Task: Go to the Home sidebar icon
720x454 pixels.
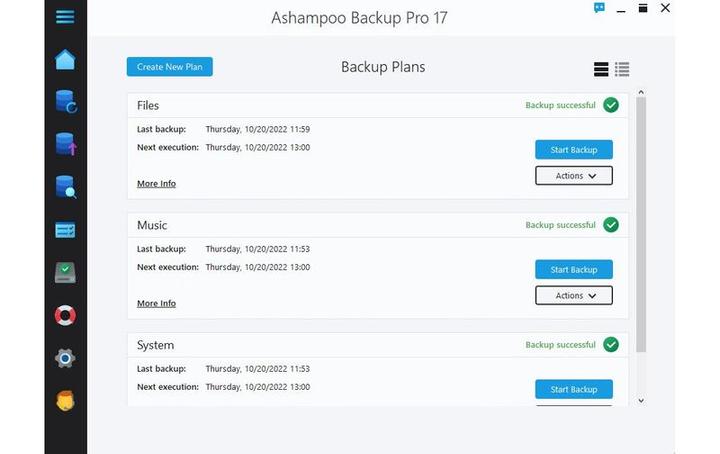Action: tap(65, 59)
